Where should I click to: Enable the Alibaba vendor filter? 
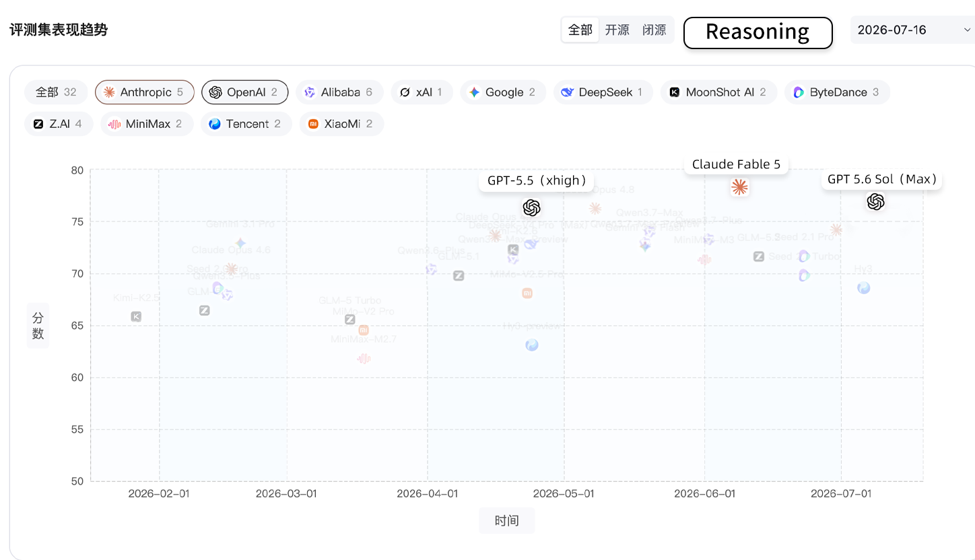(x=339, y=92)
